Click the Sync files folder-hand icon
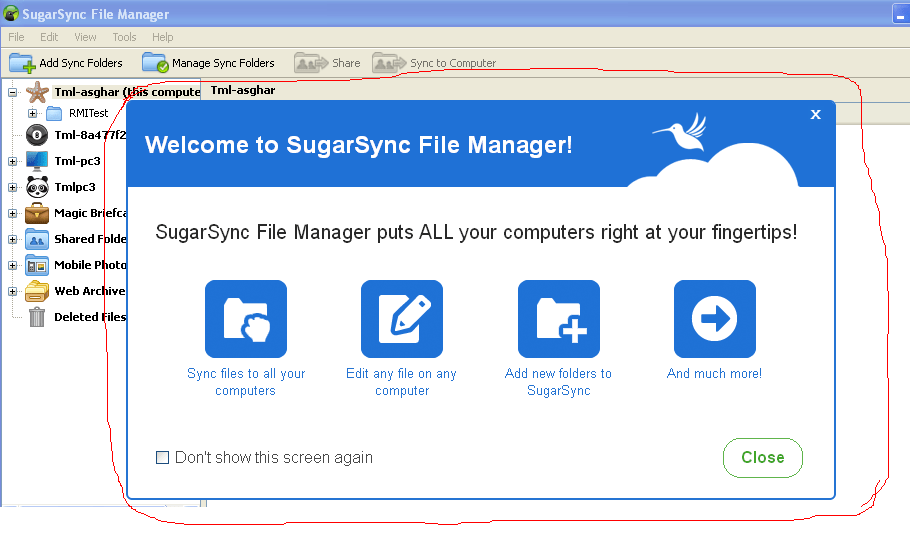910x538 pixels. point(246,319)
